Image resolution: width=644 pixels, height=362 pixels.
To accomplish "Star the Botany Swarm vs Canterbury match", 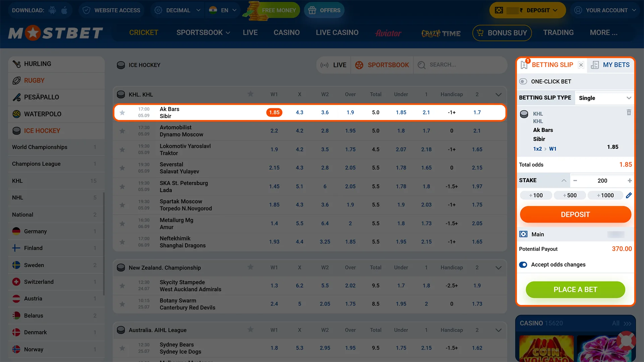I will tap(122, 304).
